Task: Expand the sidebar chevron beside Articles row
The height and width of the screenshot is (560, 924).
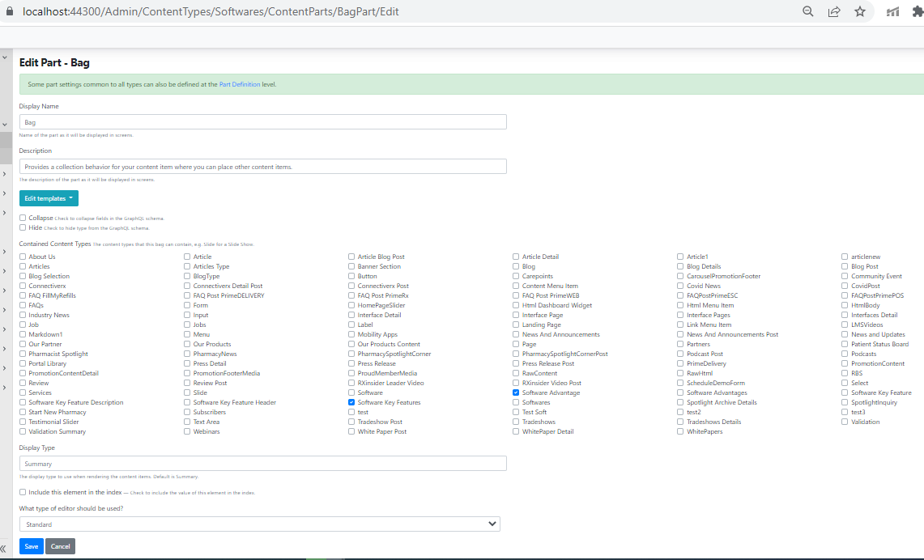Action: tap(4, 271)
